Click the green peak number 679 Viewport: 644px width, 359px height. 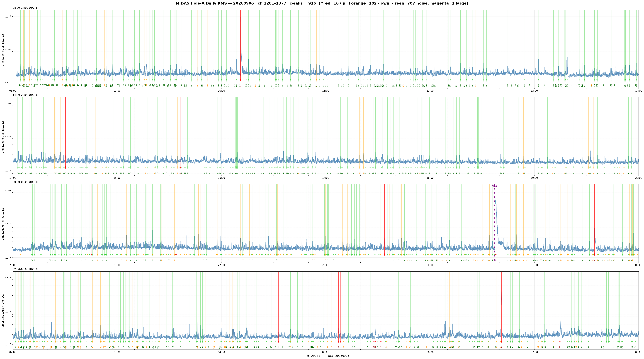[583, 260]
